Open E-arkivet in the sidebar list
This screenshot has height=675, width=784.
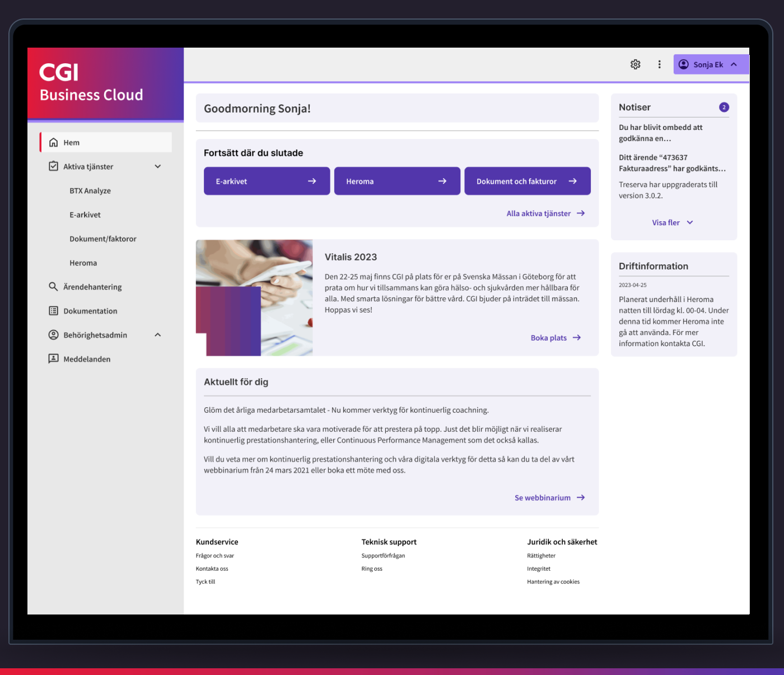tap(85, 215)
